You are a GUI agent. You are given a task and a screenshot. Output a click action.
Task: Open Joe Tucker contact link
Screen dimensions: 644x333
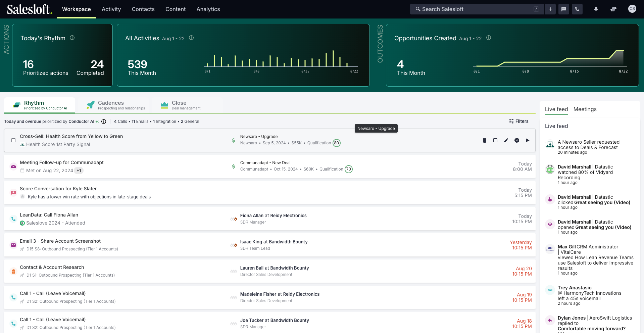(252, 320)
